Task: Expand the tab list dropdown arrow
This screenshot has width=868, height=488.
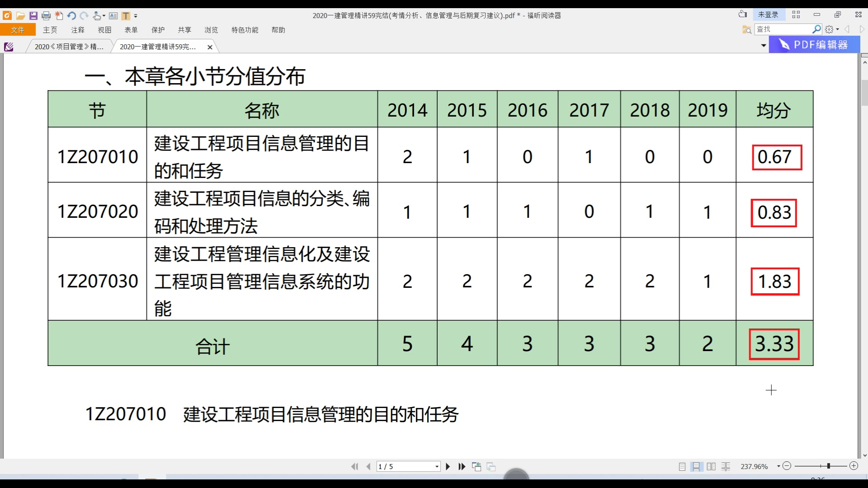Action: (763, 45)
